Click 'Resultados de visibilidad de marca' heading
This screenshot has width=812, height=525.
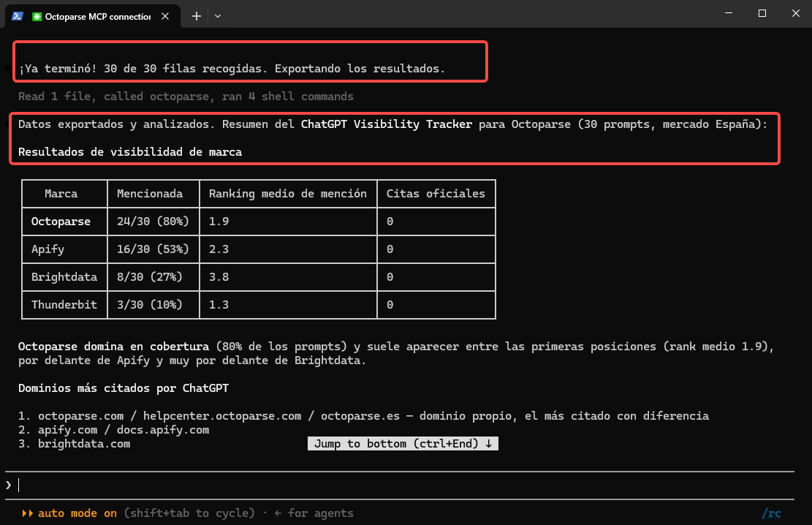[130, 152]
